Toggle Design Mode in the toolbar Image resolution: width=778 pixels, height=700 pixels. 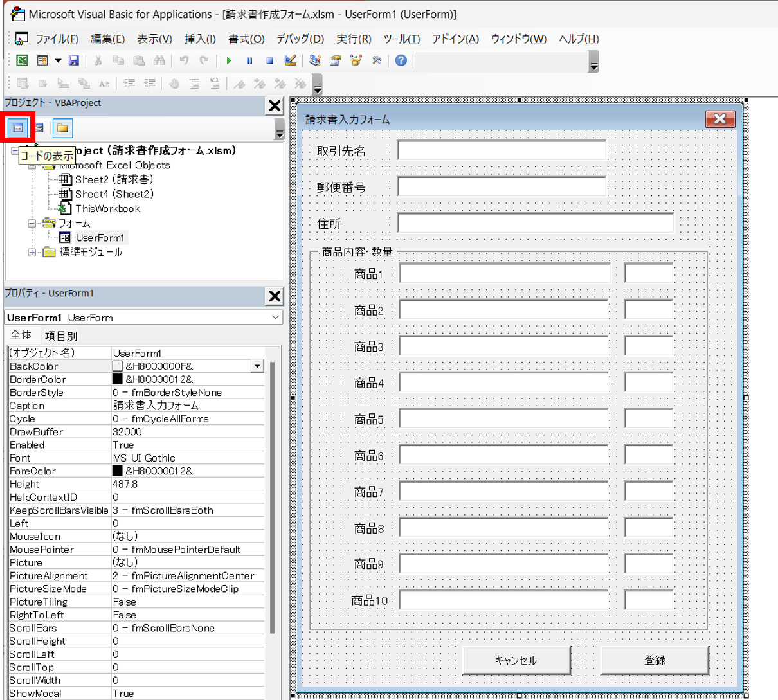(291, 60)
